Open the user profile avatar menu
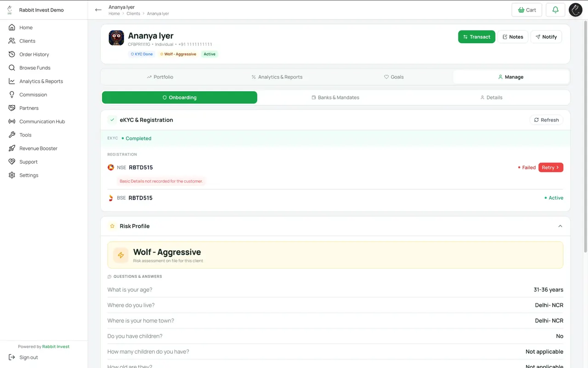The width and height of the screenshot is (588, 368). point(576,10)
